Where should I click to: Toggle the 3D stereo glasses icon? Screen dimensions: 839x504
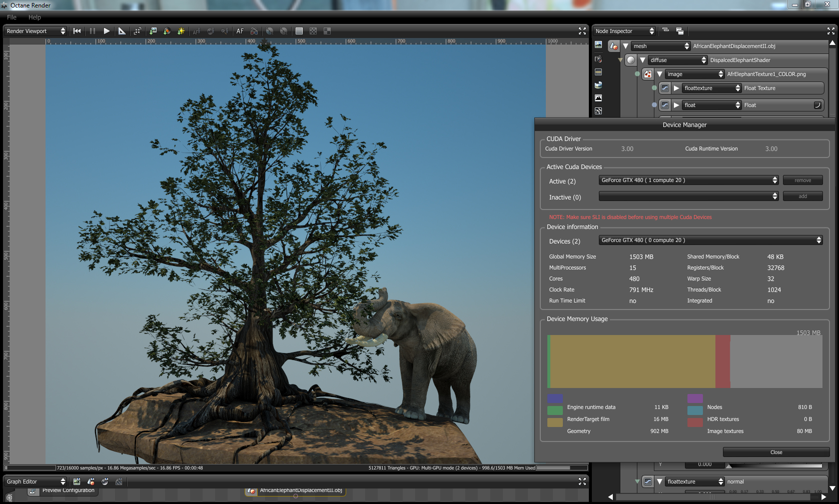coord(254,31)
